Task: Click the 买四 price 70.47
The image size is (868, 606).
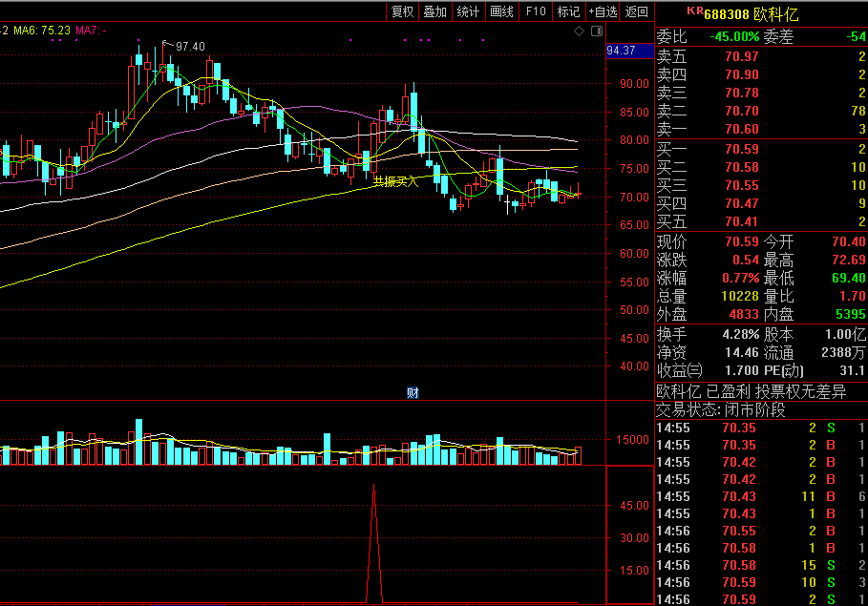Action: 742,203
